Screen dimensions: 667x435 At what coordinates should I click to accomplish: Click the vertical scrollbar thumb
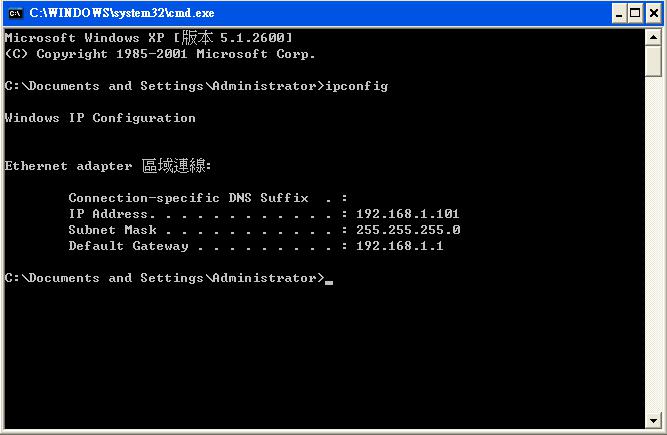653,61
